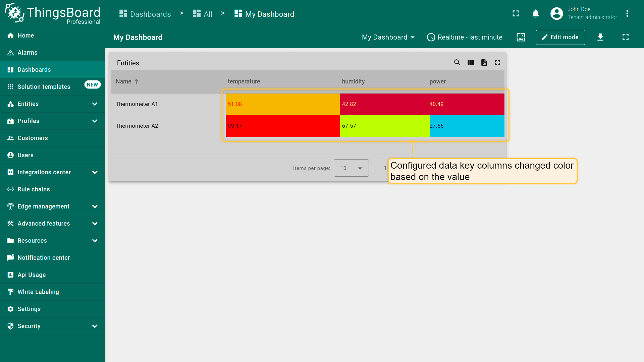Open the My Dashboard state dropdown
Screen dimensions: 644x362
[x=388, y=37]
